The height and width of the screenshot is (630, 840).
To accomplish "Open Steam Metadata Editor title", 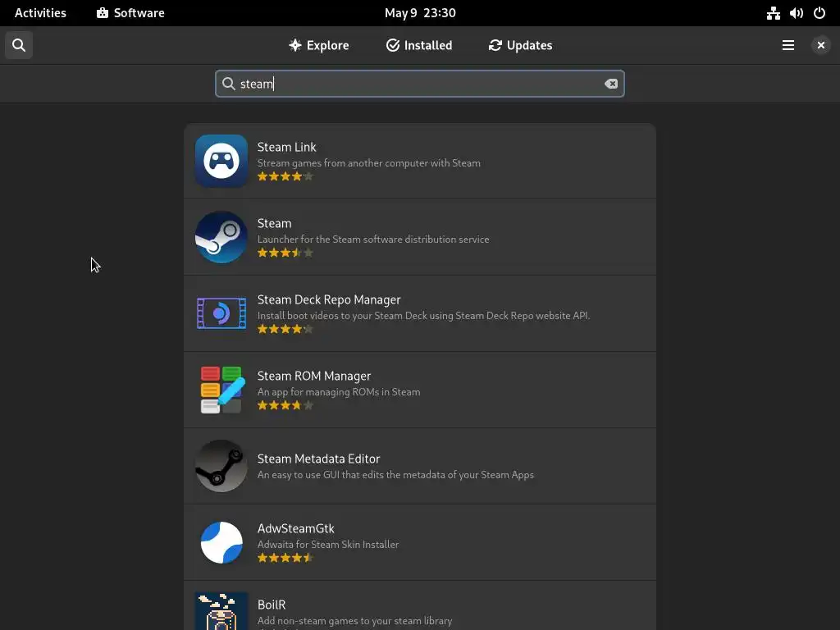I will (319, 459).
